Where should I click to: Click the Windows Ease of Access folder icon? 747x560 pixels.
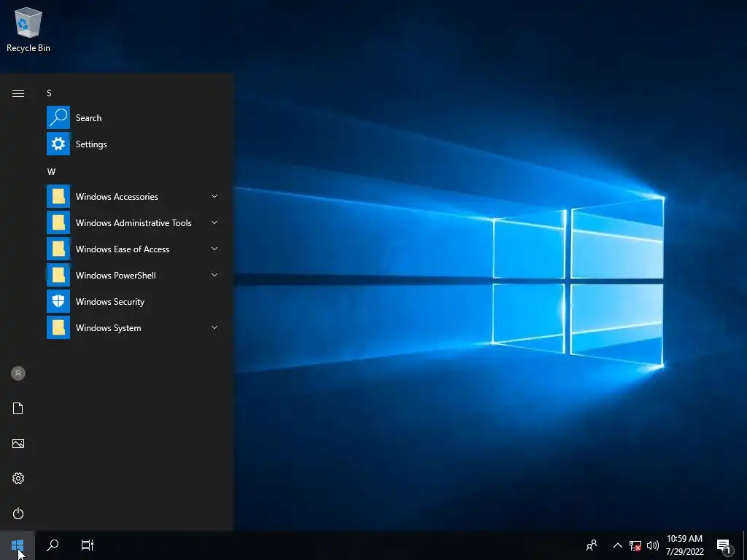[58, 249]
